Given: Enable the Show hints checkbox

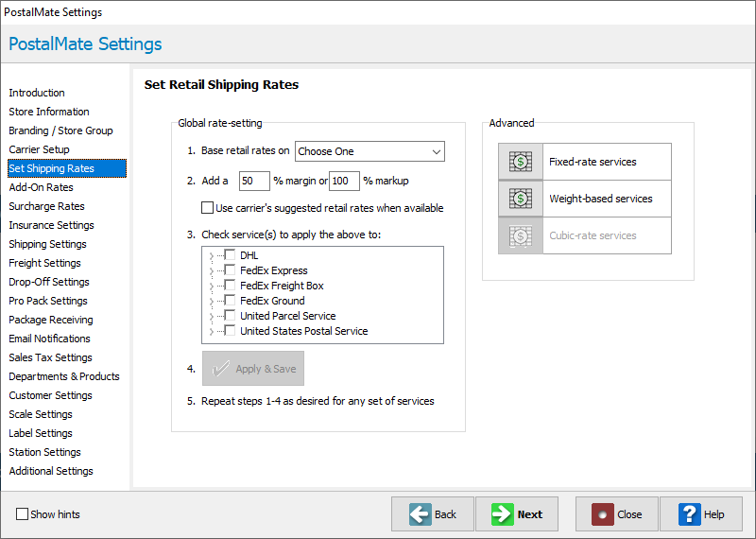Looking at the screenshot, I should (22, 513).
